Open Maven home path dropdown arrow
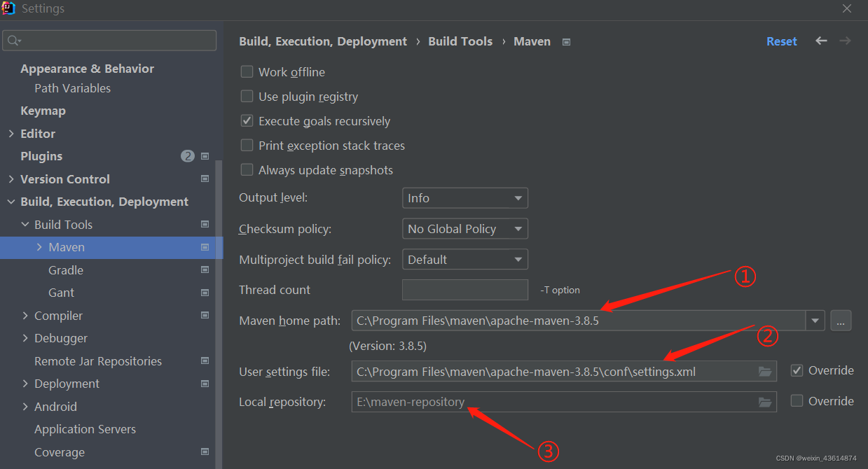Image resolution: width=868 pixels, height=469 pixels. tap(815, 321)
